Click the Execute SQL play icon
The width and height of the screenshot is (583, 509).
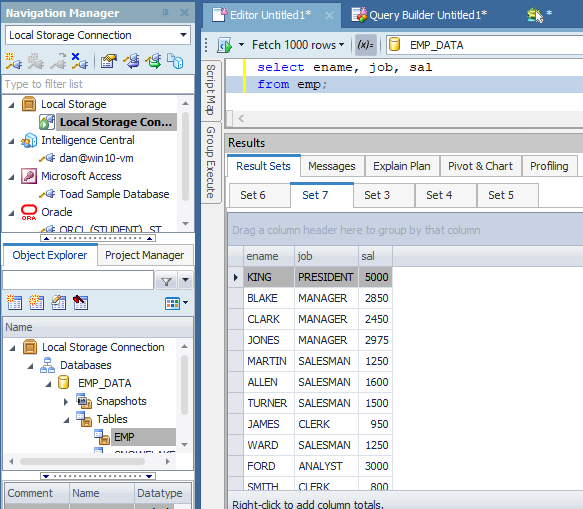pyautogui.click(x=225, y=45)
